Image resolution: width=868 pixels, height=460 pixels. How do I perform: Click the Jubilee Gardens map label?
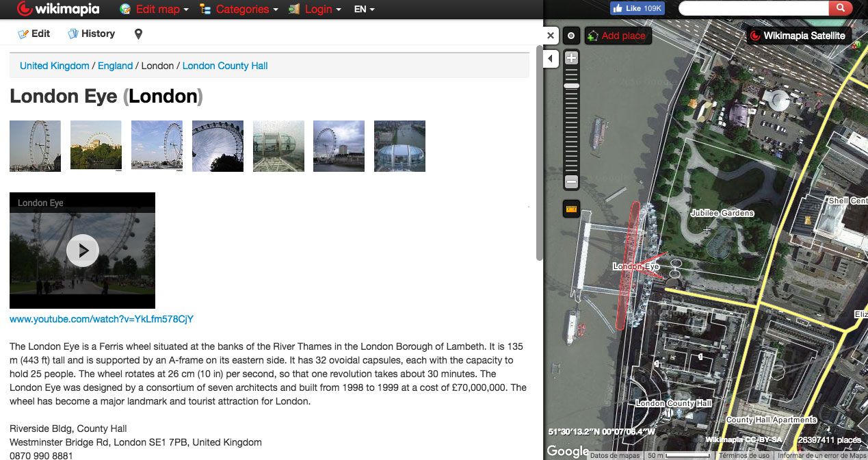722,213
